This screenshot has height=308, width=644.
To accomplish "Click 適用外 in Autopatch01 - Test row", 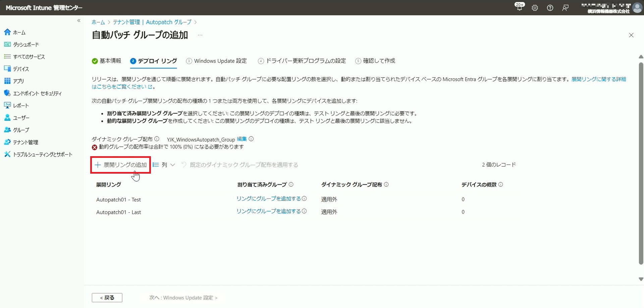I will click(x=329, y=200).
